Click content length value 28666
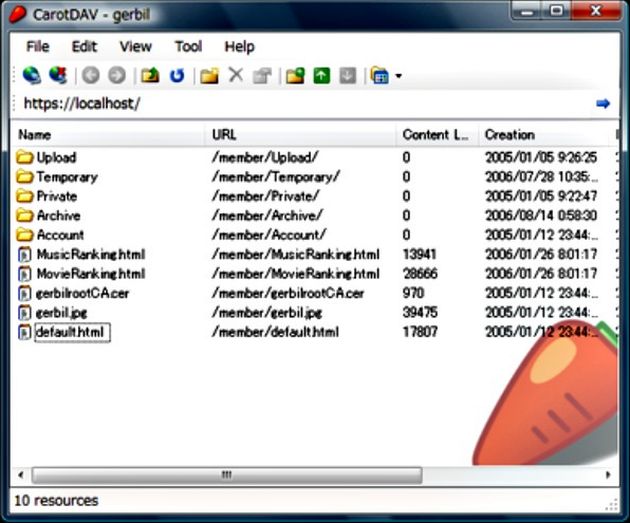 pyautogui.click(x=420, y=274)
